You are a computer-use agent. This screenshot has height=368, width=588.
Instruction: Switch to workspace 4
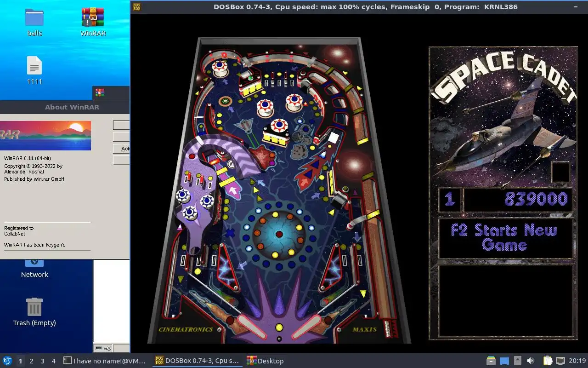click(53, 361)
